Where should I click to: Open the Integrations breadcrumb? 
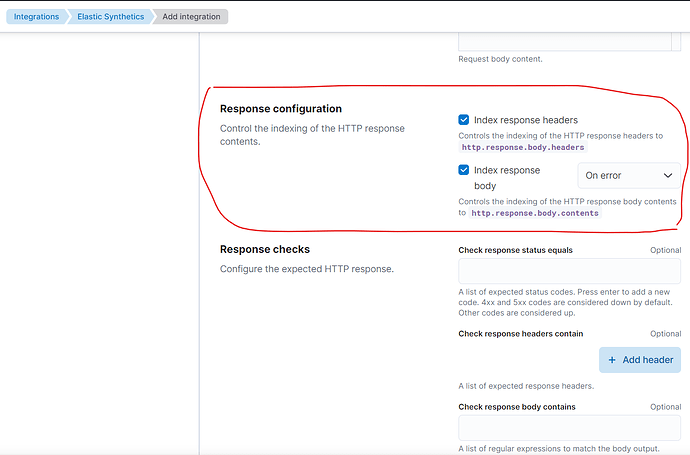pyautogui.click(x=36, y=16)
